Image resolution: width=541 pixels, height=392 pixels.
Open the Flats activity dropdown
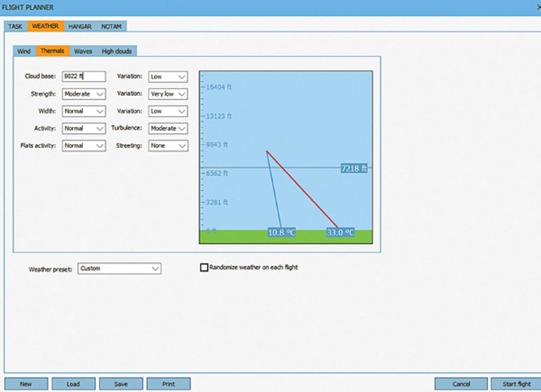coord(84,145)
